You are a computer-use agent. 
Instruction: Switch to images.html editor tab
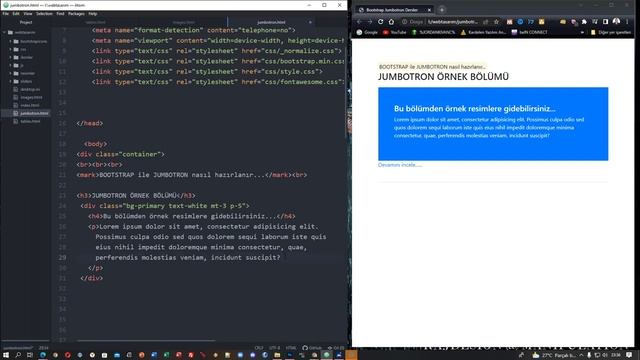pos(184,22)
